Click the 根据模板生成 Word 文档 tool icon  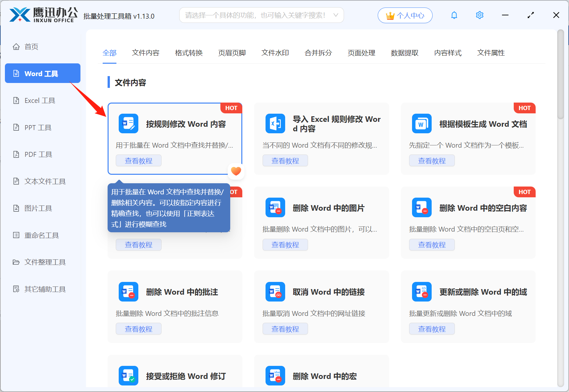[x=422, y=123]
